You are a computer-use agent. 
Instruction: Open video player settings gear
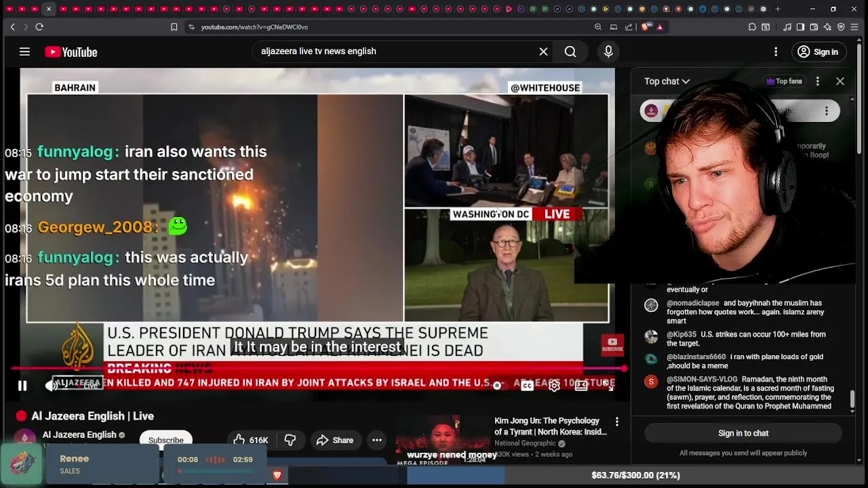coord(554,386)
